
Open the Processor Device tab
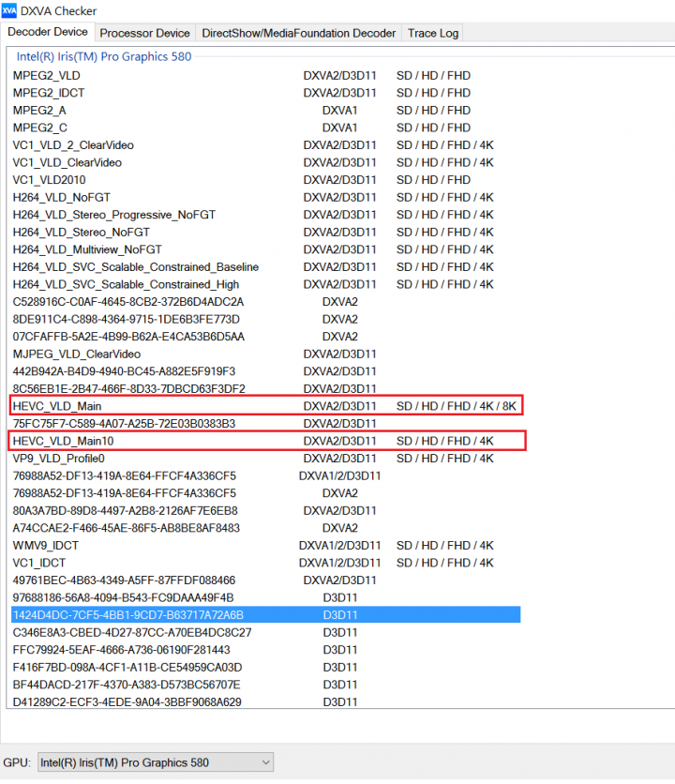[144, 34]
